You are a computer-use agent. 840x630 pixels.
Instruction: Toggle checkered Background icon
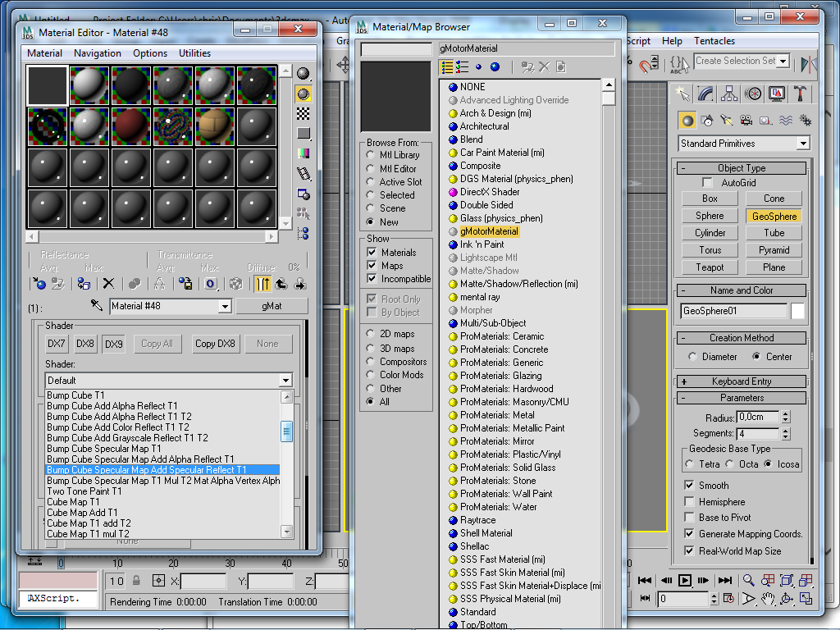tap(304, 113)
